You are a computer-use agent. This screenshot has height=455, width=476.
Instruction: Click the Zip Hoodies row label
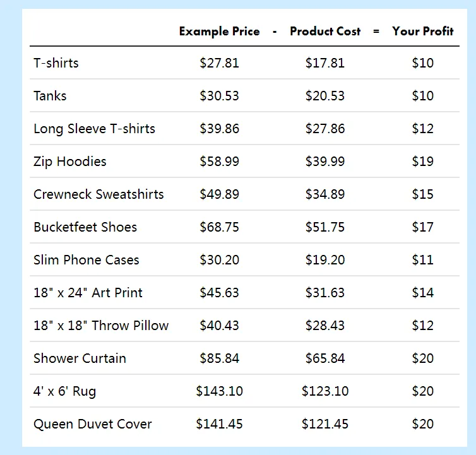click(70, 162)
